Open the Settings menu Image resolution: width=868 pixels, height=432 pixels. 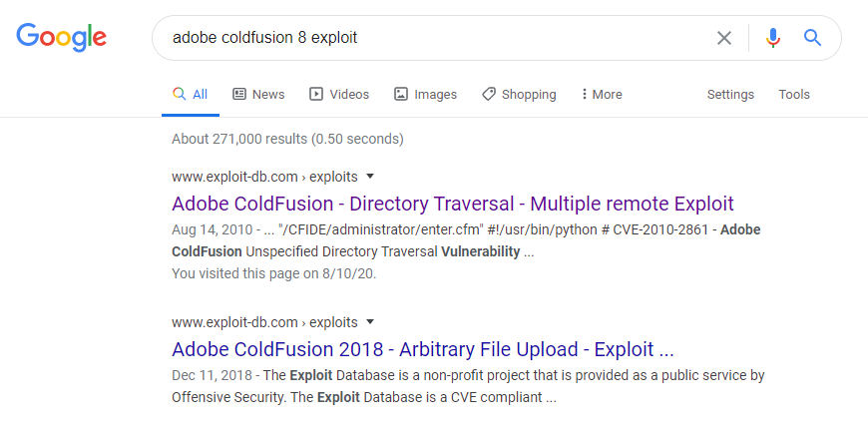point(730,95)
